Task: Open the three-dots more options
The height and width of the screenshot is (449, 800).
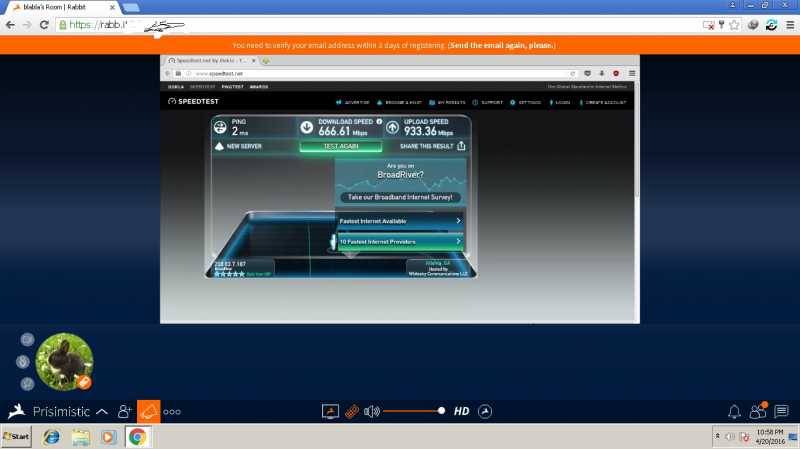Action: point(172,412)
